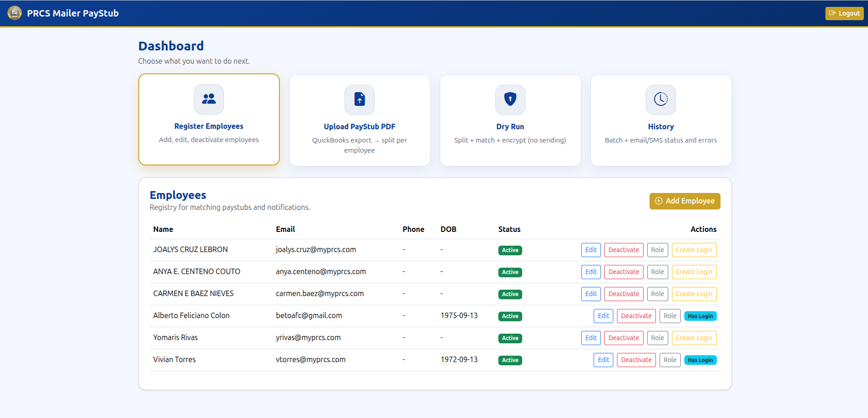
Task: Click the Upload PayStub PDF file icon
Action: 360,99
